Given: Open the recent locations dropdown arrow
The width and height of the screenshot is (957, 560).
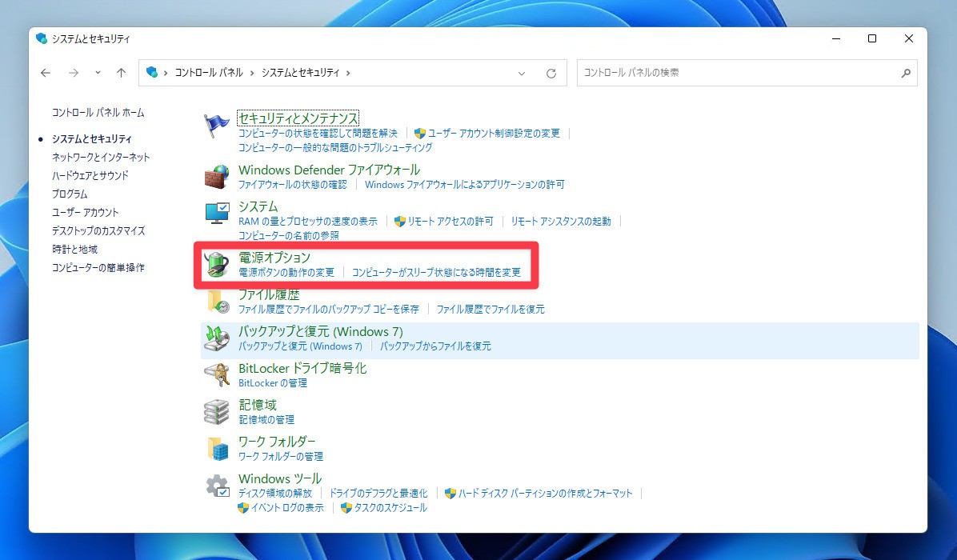Looking at the screenshot, I should click(x=98, y=73).
